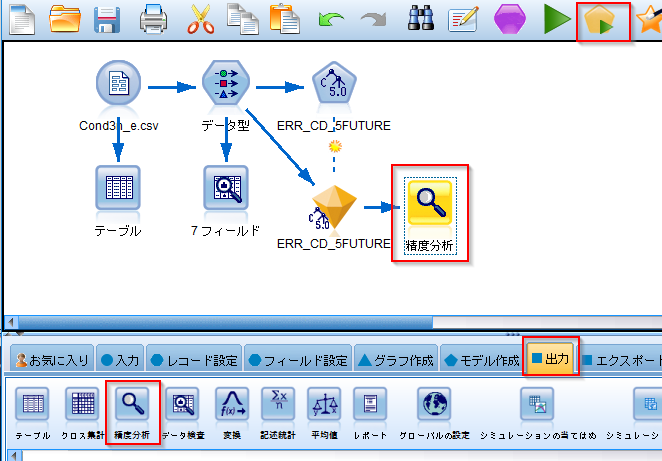Copy with the two pages icon
662x461 pixels.
243,19
